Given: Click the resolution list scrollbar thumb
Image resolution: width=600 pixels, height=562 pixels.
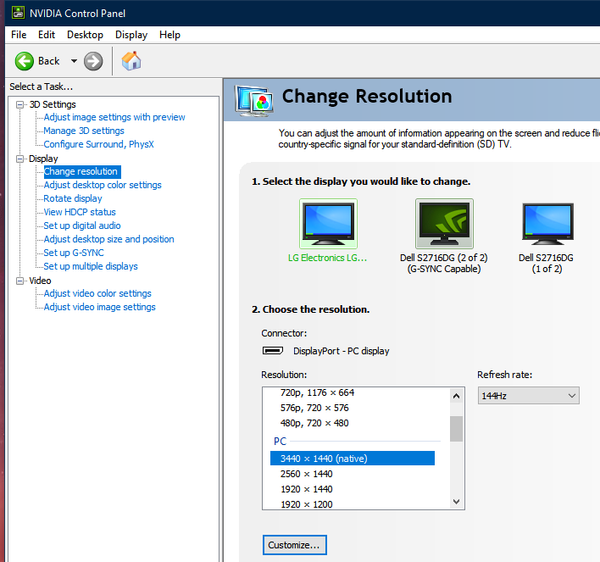Looking at the screenshot, I should point(456,428).
